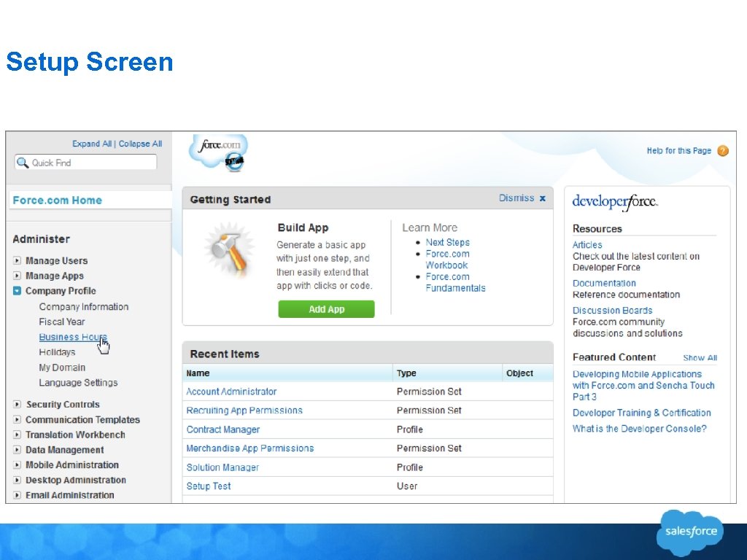Click the Mobile Administration label
This screenshot has width=747, height=560.
click(x=72, y=464)
